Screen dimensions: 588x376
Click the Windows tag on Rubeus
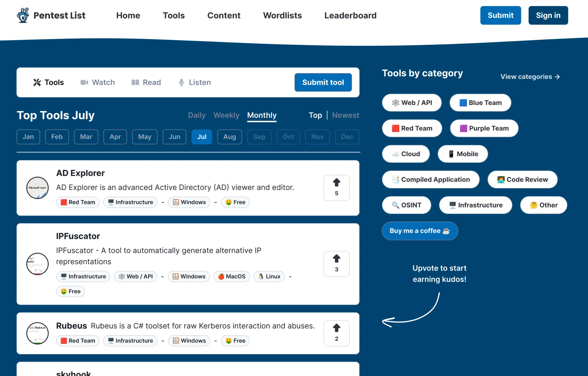(189, 341)
